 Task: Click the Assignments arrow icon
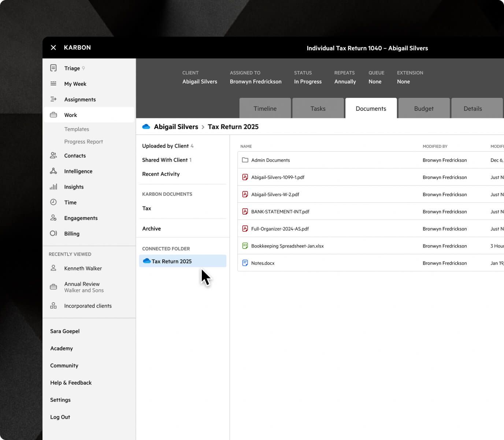(53, 99)
